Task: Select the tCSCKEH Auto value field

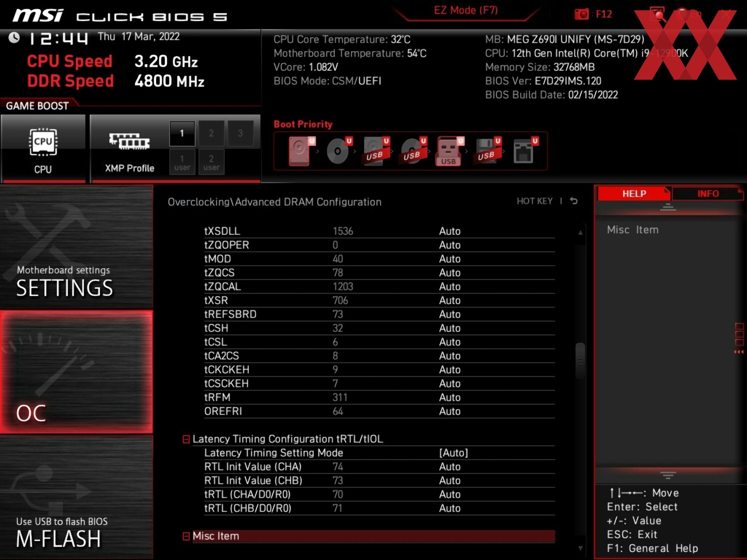Action: [450, 384]
